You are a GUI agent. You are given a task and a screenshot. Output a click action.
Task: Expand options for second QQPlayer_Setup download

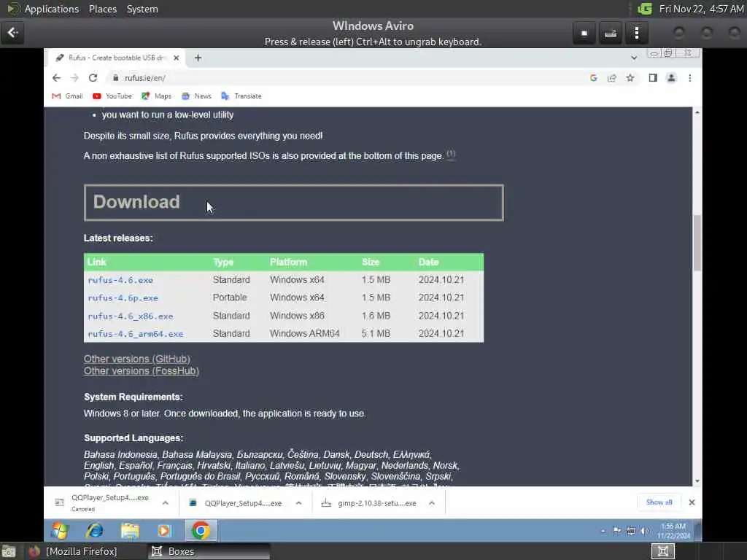click(298, 503)
